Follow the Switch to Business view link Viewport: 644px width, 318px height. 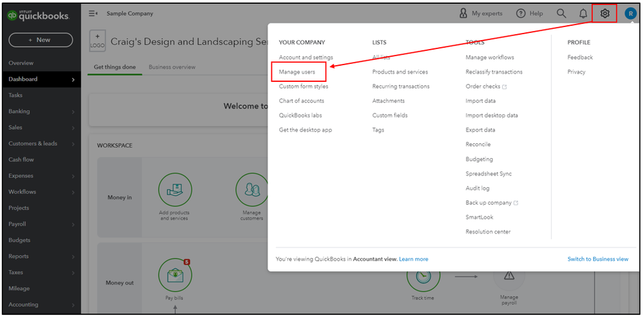pos(598,259)
